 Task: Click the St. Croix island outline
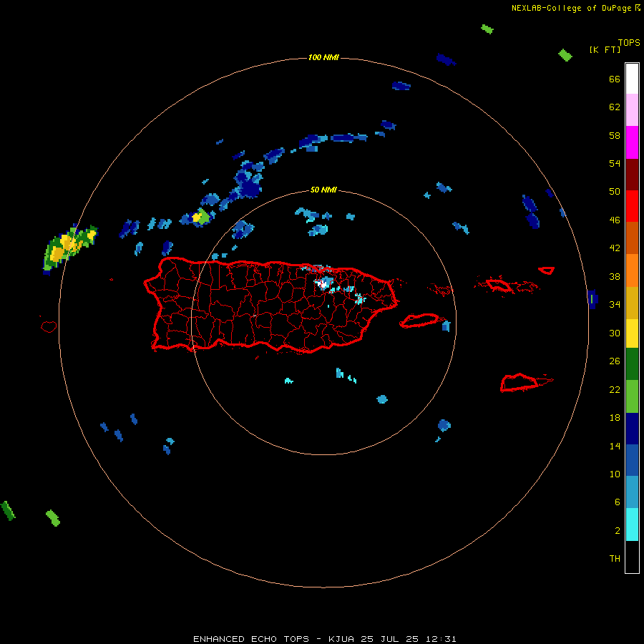point(519,383)
